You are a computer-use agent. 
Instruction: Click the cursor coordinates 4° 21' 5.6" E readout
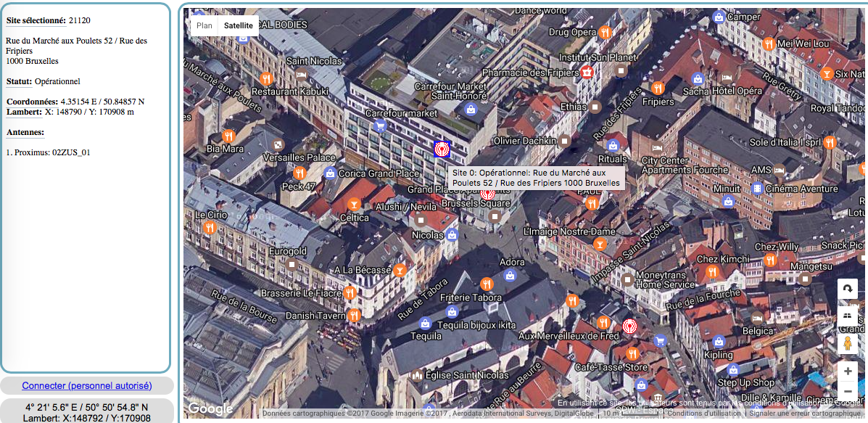pyautogui.click(x=87, y=407)
